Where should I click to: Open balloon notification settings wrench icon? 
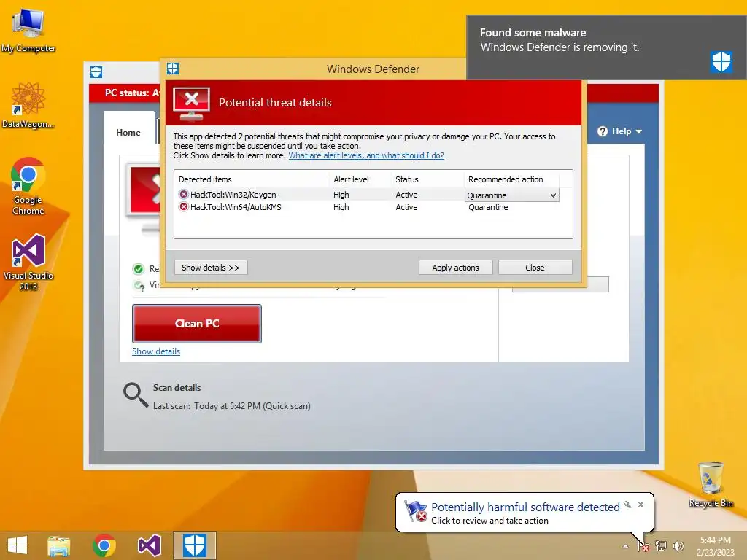[628, 505]
